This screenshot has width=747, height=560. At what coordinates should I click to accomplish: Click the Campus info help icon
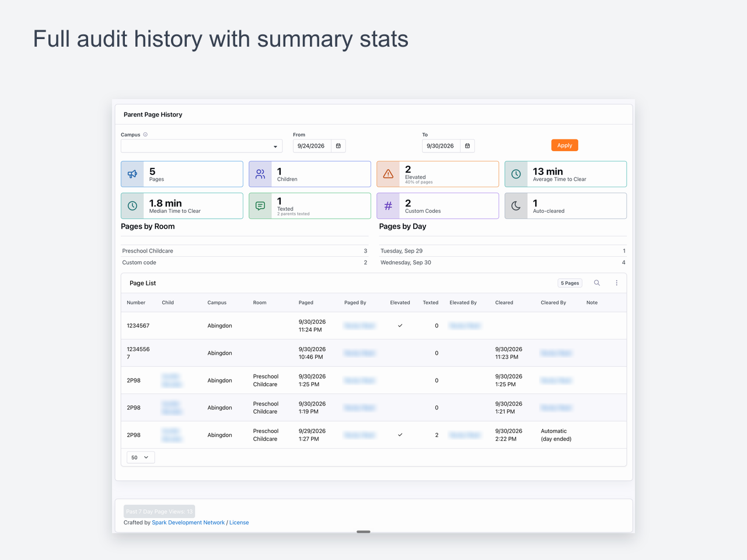tap(145, 134)
